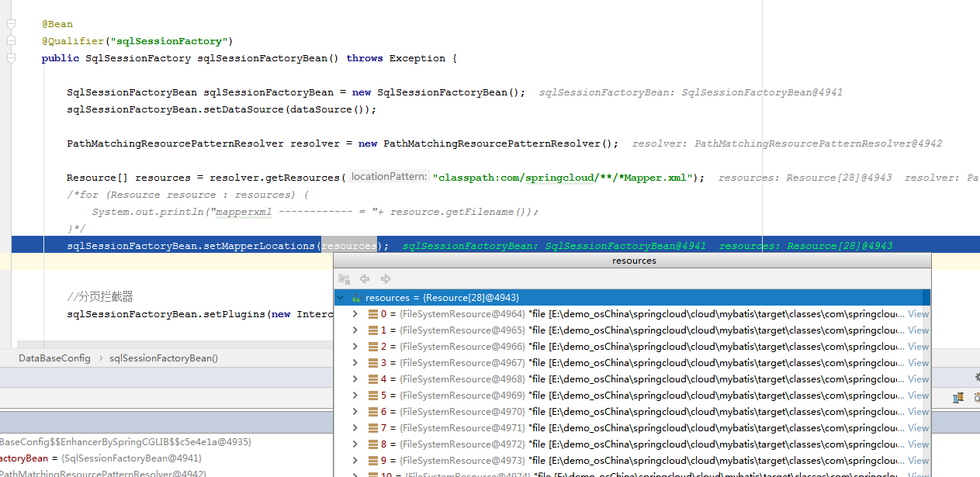The image size is (980, 477).
Task: Click the setDataSource(dataSource()) call
Action: pos(221,109)
